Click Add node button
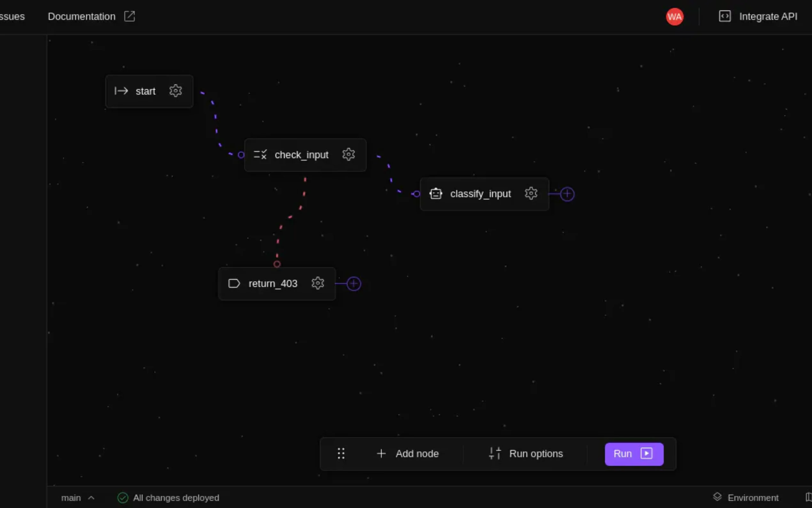This screenshot has height=508, width=812. pos(408,454)
